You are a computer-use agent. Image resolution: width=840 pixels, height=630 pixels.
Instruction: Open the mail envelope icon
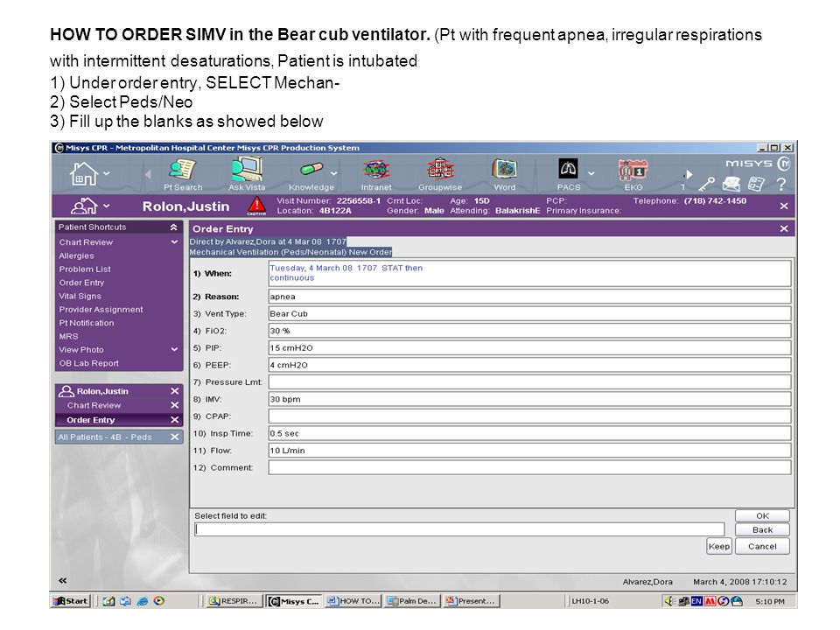click(x=731, y=185)
